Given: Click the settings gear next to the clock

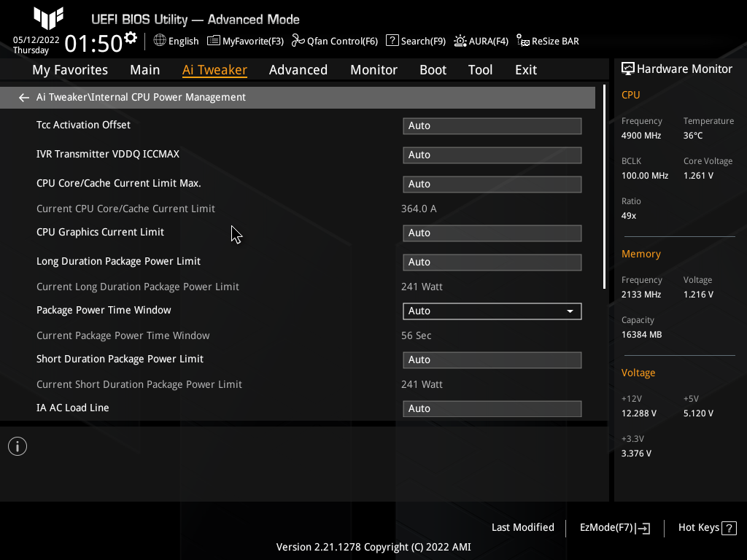Looking at the screenshot, I should click(x=131, y=38).
